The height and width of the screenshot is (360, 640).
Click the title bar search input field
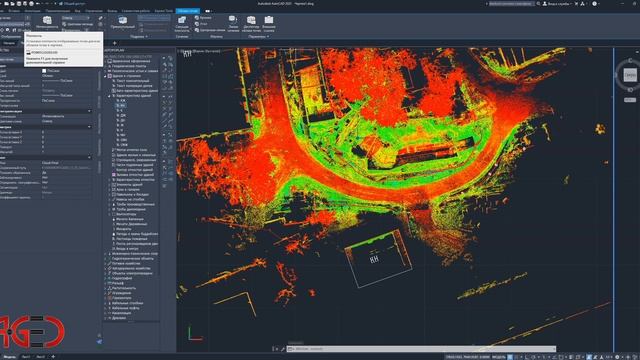tap(511, 4)
